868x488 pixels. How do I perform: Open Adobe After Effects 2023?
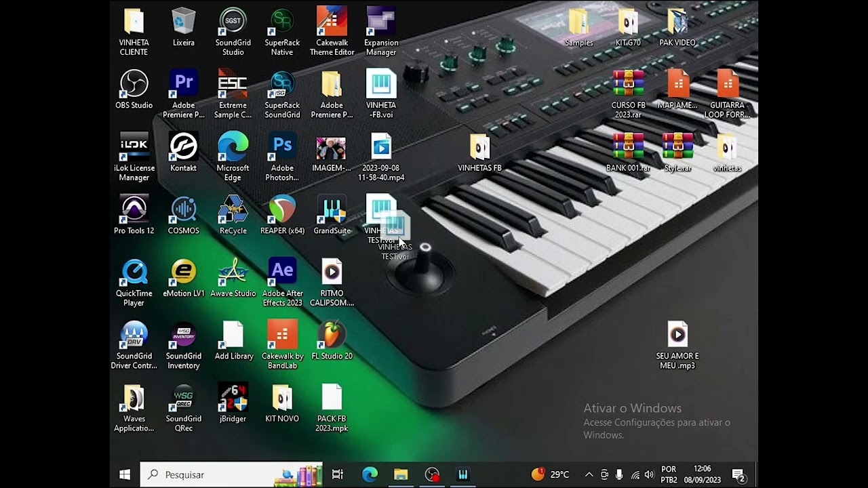pos(282,282)
